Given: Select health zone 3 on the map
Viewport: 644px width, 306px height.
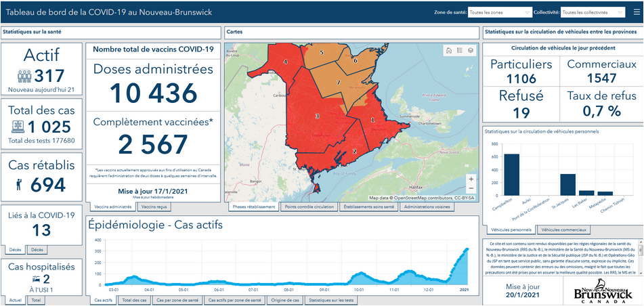Looking at the screenshot, I should [x=317, y=116].
